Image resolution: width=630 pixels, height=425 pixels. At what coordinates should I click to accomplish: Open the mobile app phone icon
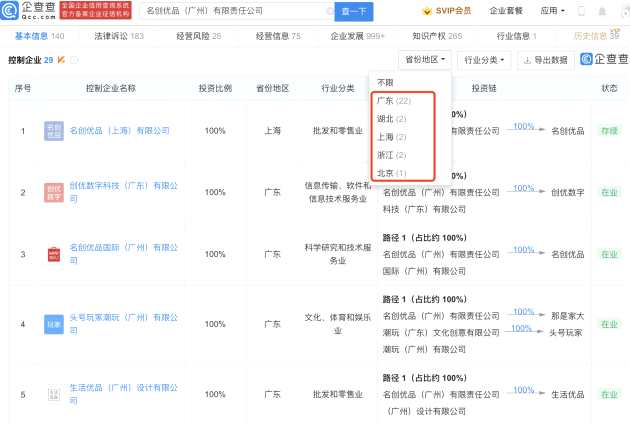click(x=581, y=11)
